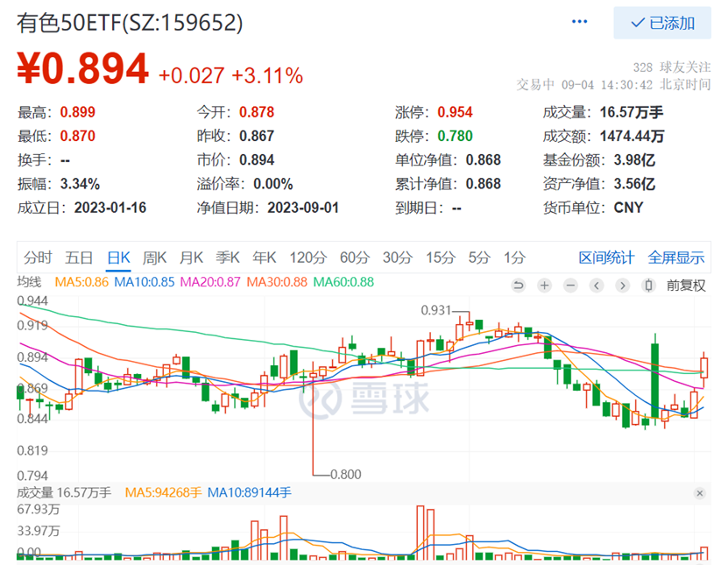The height and width of the screenshot is (565, 728).
Task: Click the tallest red volume bar in volume chart
Action: [421, 533]
